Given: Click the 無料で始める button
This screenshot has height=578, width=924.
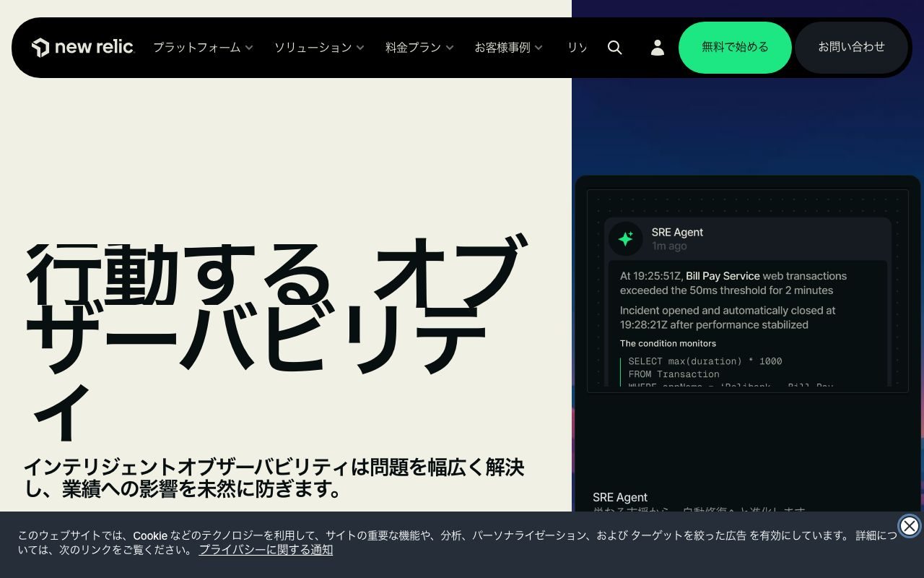Looking at the screenshot, I should click(735, 47).
